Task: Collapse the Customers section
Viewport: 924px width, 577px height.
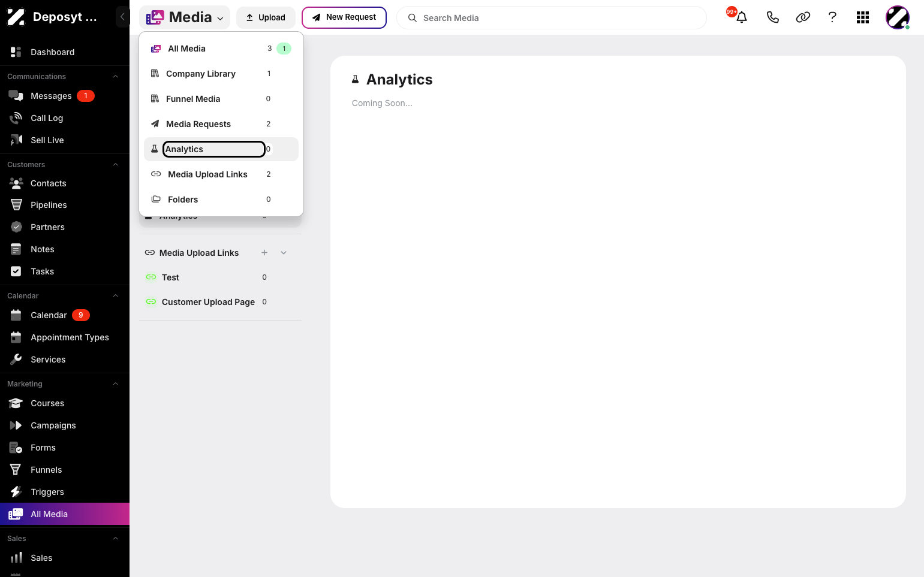Action: tap(116, 165)
